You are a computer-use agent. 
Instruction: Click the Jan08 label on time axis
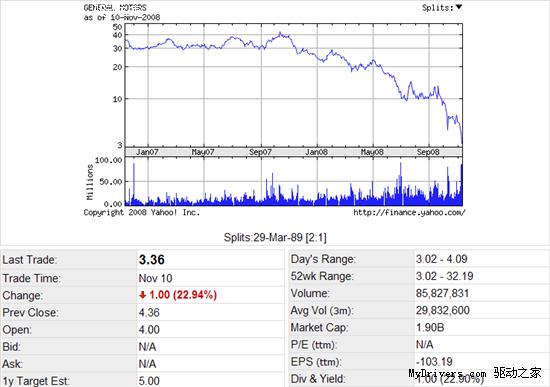(x=316, y=152)
